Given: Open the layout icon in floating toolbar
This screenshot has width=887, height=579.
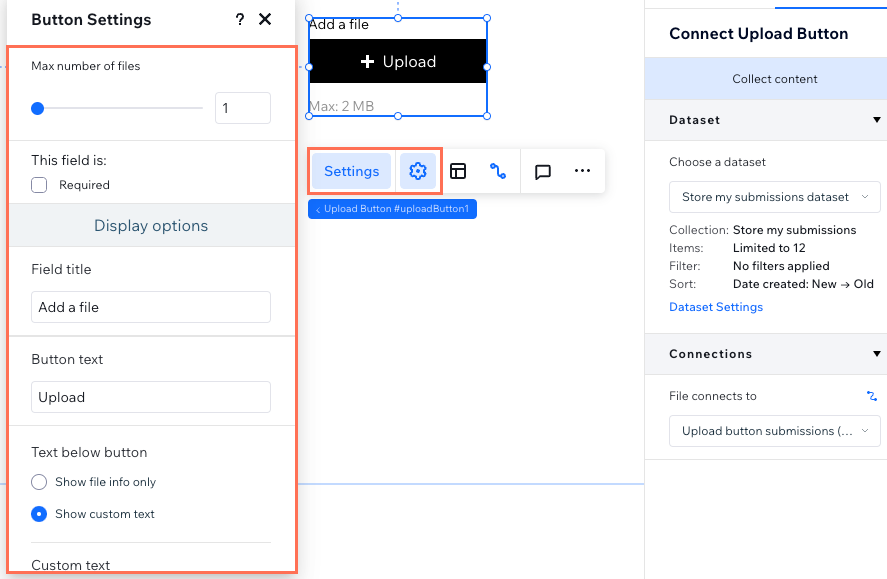Looking at the screenshot, I should pyautogui.click(x=458, y=171).
